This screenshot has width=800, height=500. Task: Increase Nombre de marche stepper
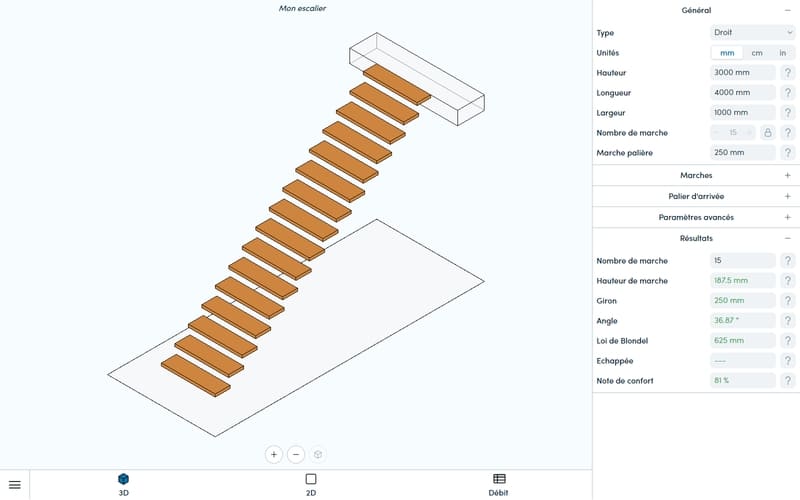pyautogui.click(x=749, y=133)
